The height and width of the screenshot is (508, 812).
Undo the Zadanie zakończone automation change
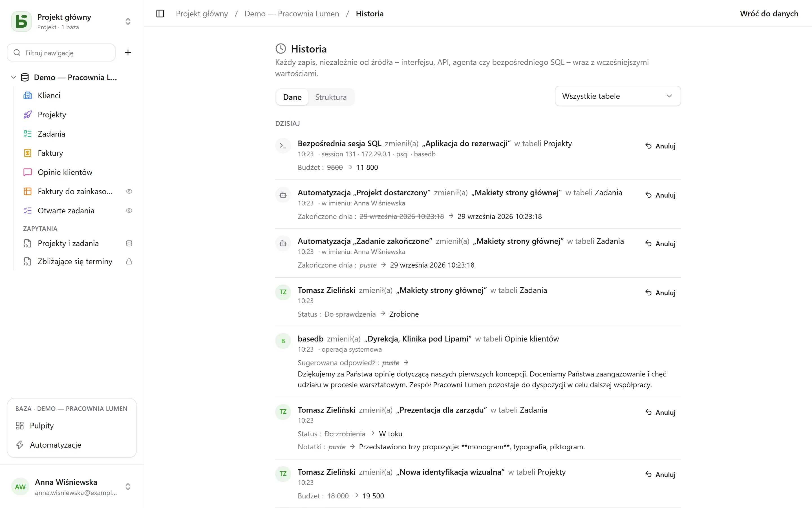(660, 244)
